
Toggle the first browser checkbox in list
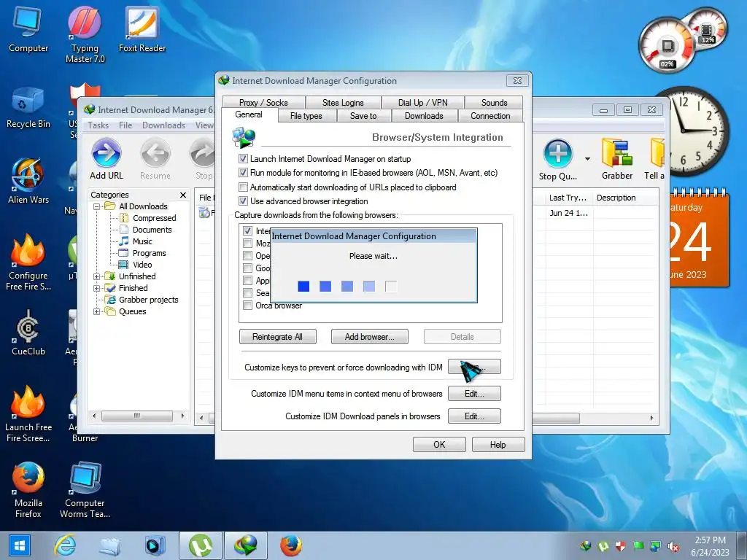[x=248, y=230]
